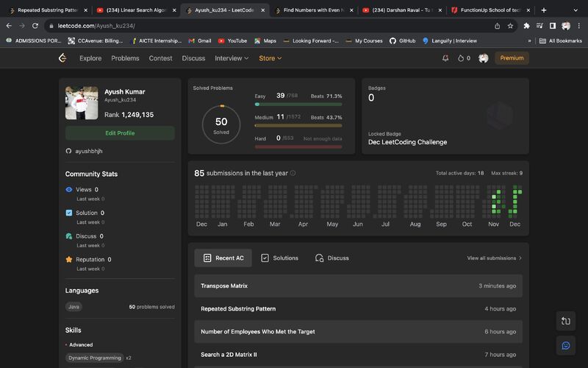This screenshot has height=368, width=588.
Task: Click the submissions info circle icon
Action: [x=293, y=173]
